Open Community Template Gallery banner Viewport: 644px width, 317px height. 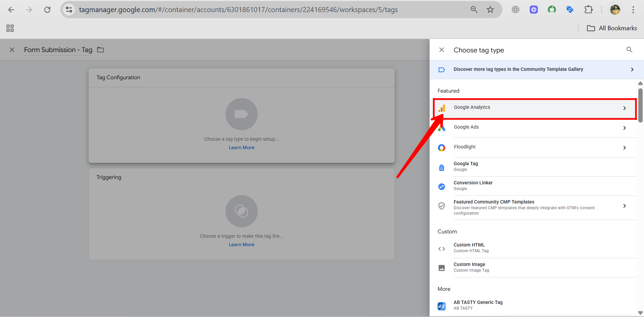tap(537, 70)
